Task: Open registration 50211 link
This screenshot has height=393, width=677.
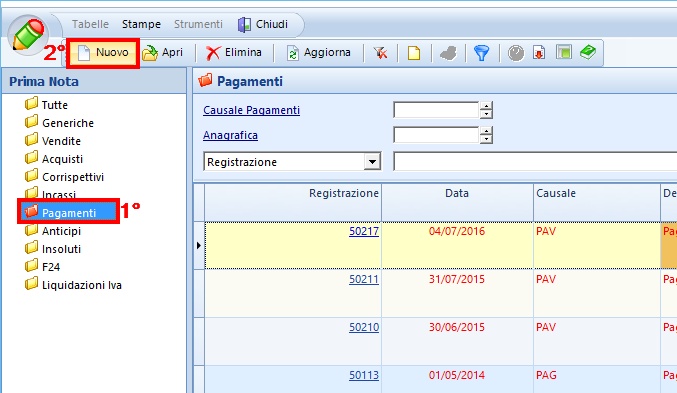Action: [364, 279]
